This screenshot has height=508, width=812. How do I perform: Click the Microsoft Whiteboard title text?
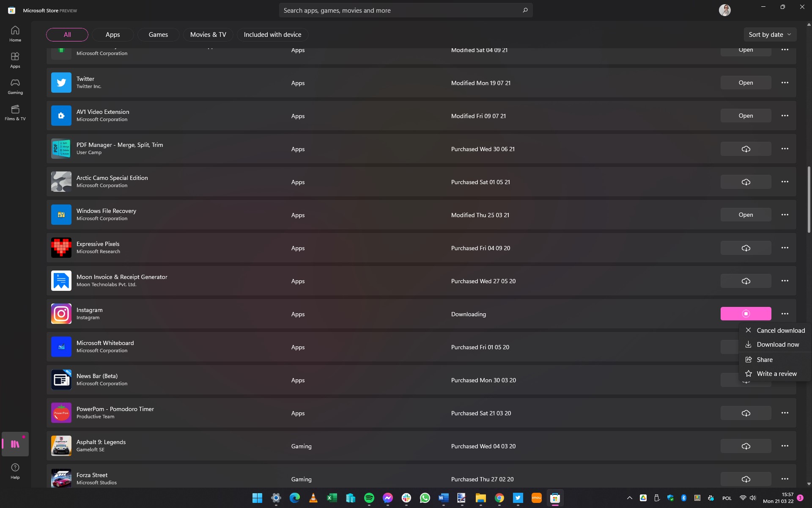pyautogui.click(x=105, y=343)
